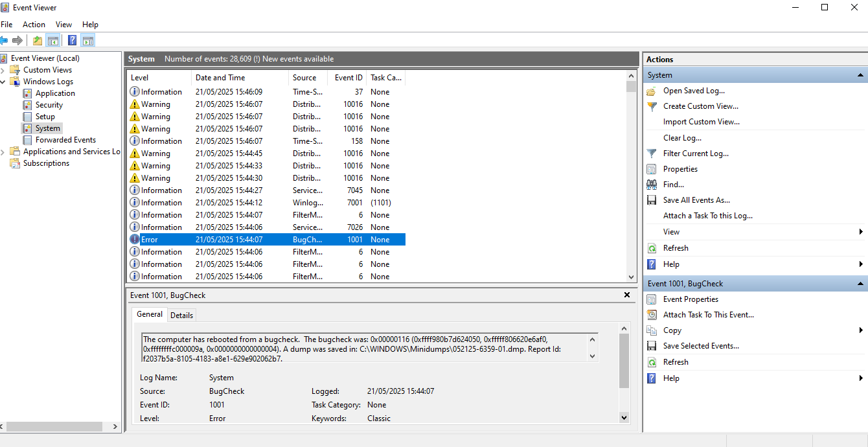868x447 pixels.
Task: Click the Filter Current Log funnel icon
Action: (652, 154)
